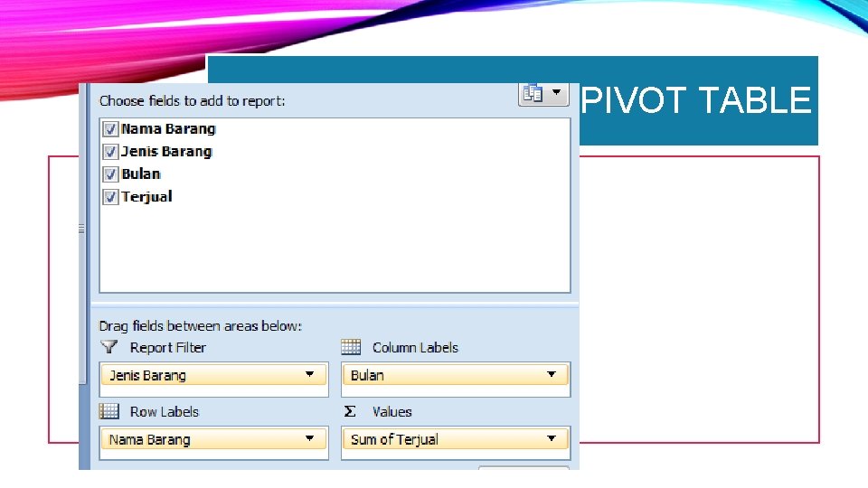Image resolution: width=868 pixels, height=488 pixels.
Task: Click the pane's left edge grip handle
Action: [x=81, y=229]
